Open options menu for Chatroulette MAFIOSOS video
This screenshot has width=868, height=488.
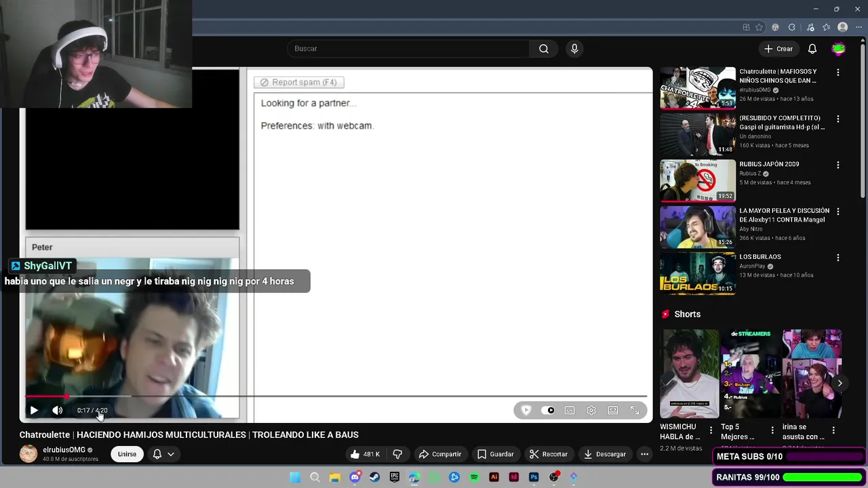838,73
